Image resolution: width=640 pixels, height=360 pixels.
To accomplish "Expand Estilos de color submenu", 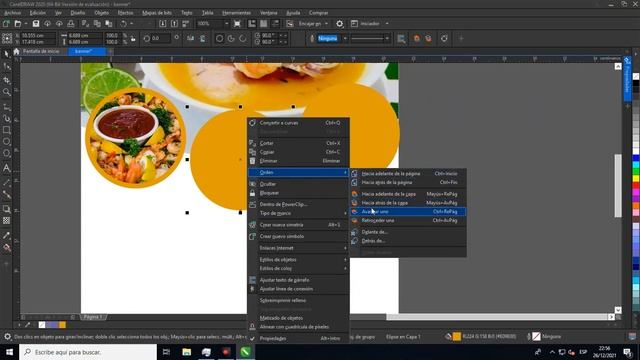I will point(298,268).
